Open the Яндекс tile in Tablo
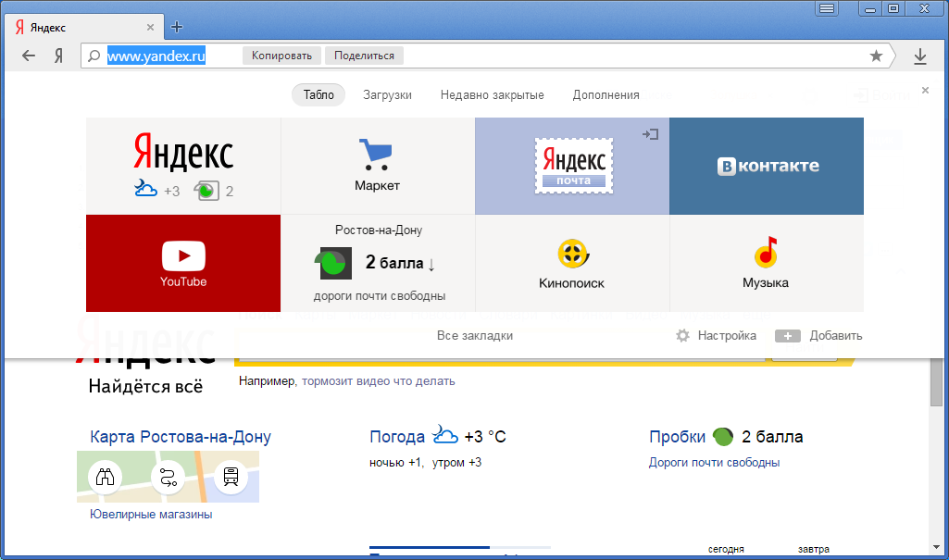 pos(183,167)
